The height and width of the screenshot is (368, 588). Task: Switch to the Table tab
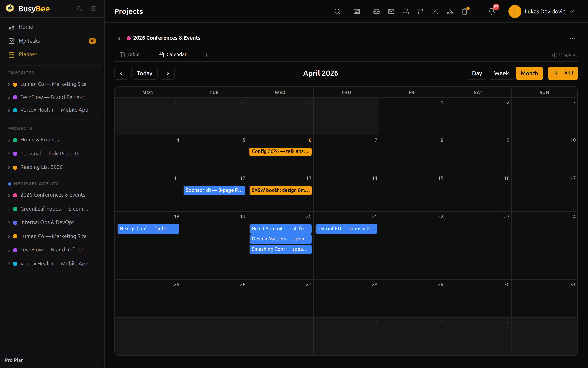coord(129,55)
